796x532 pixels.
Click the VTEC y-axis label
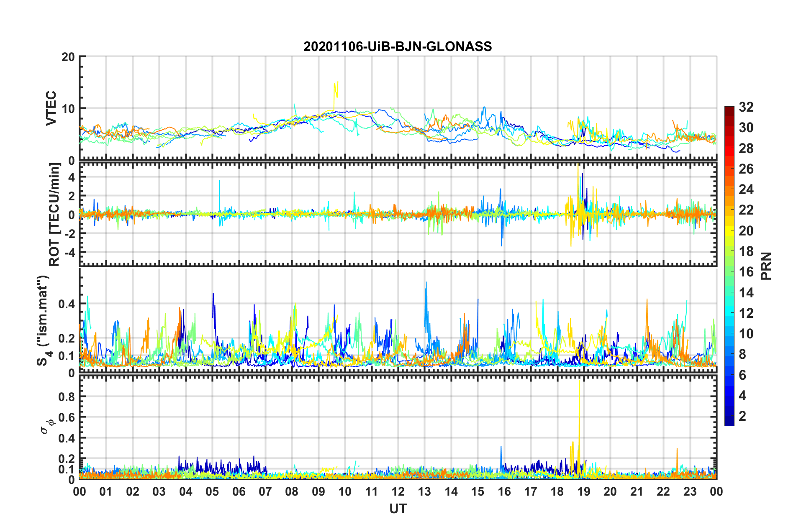(51, 108)
